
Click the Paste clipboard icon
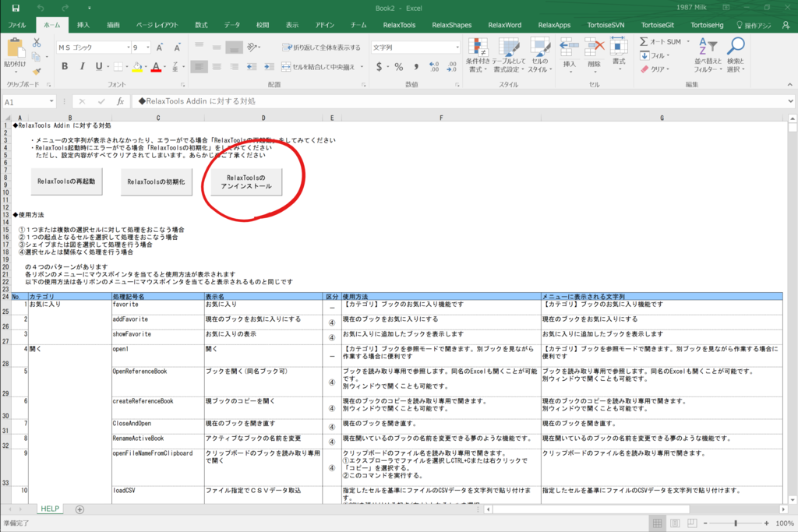(x=15, y=49)
